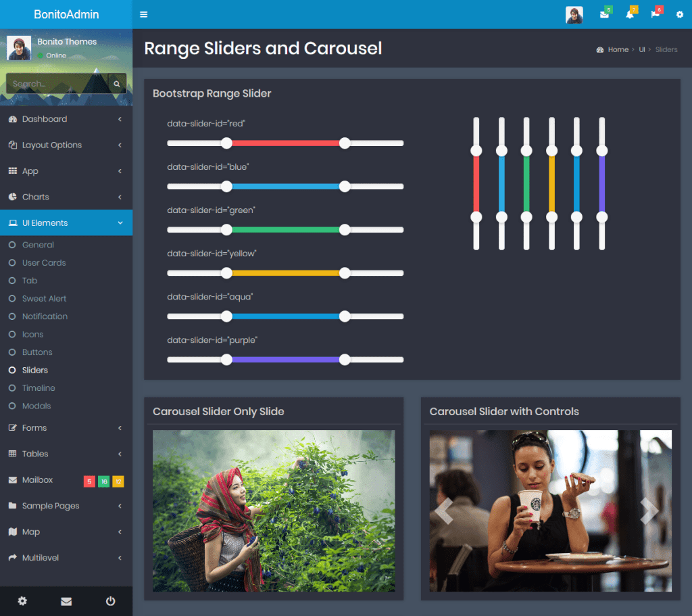Click the Dashboard gauge icon
692x616 pixels.
(x=13, y=119)
